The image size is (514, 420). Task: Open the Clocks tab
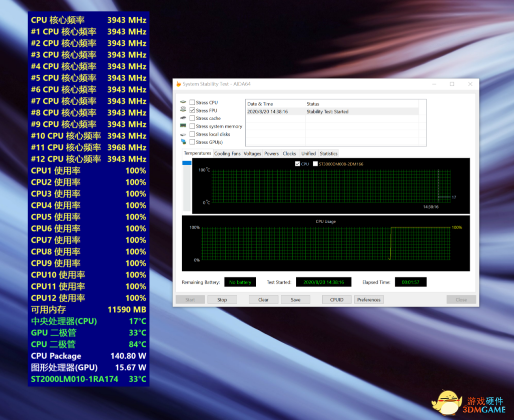(x=289, y=153)
